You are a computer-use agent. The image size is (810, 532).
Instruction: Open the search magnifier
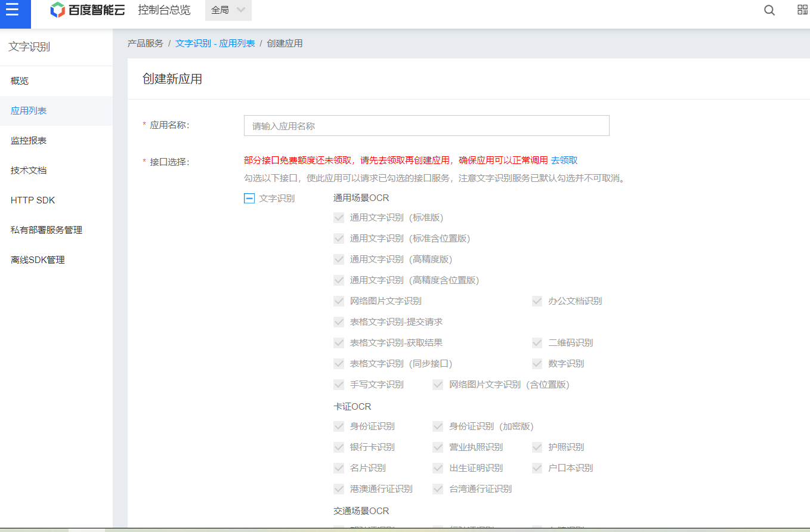pyautogui.click(x=769, y=11)
